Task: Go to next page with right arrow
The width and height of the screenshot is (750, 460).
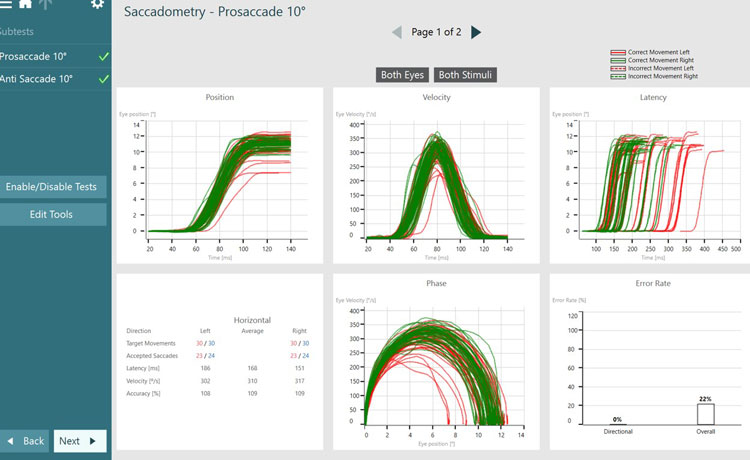Action: point(476,33)
